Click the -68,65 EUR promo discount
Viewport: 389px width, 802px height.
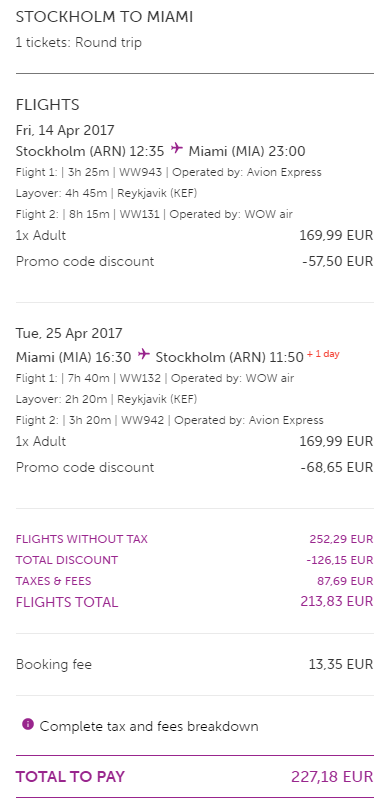point(337,467)
